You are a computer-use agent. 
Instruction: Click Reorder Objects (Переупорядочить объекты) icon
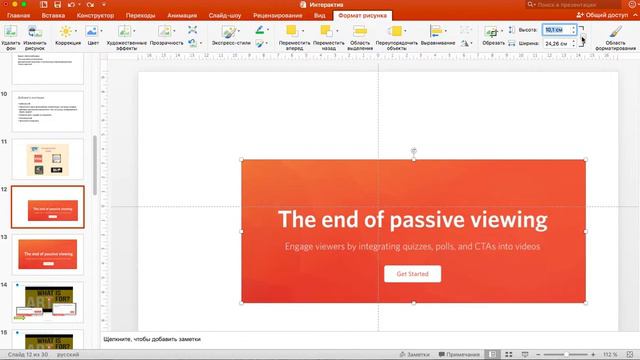click(x=395, y=31)
